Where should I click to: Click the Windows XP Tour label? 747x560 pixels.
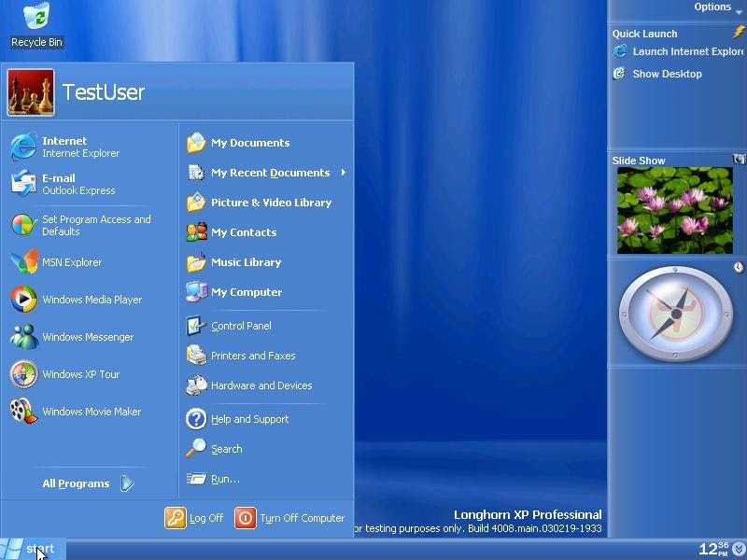point(80,374)
